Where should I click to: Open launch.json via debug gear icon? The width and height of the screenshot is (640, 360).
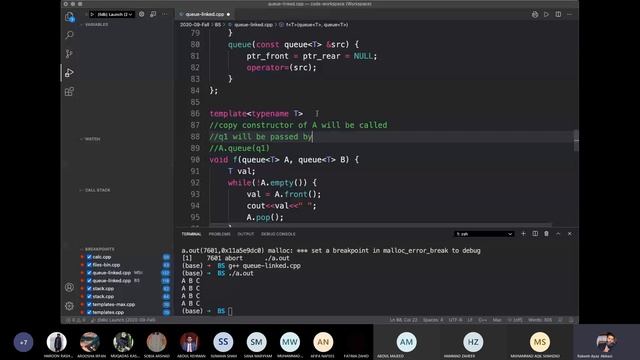[142, 14]
